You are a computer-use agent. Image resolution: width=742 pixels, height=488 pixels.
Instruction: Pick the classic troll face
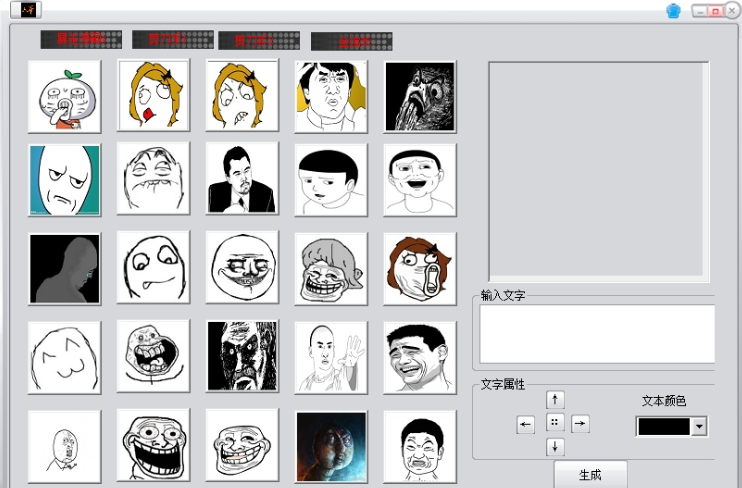click(x=242, y=445)
